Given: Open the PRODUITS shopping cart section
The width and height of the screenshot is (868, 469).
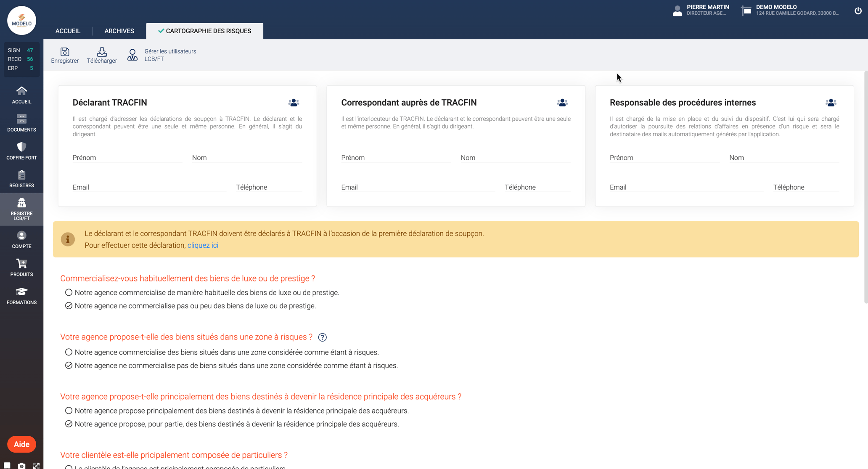Looking at the screenshot, I should pyautogui.click(x=21, y=267).
